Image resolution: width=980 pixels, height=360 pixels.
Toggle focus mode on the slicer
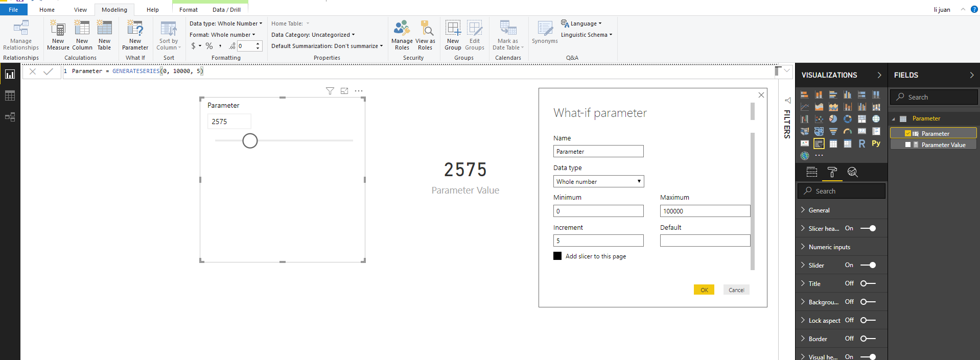click(x=344, y=91)
